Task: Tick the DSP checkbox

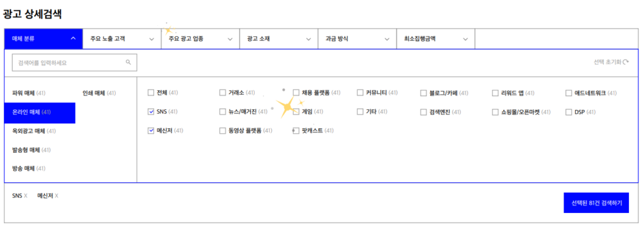Action: (x=569, y=112)
